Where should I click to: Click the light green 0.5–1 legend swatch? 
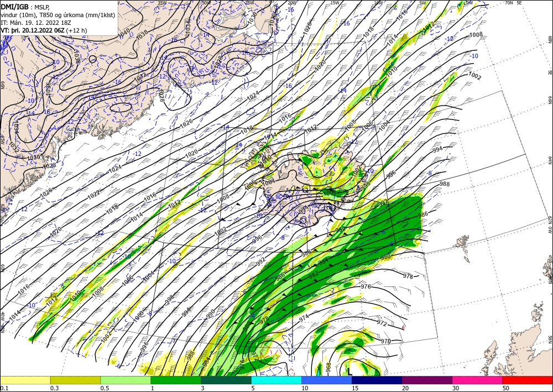click(126, 380)
